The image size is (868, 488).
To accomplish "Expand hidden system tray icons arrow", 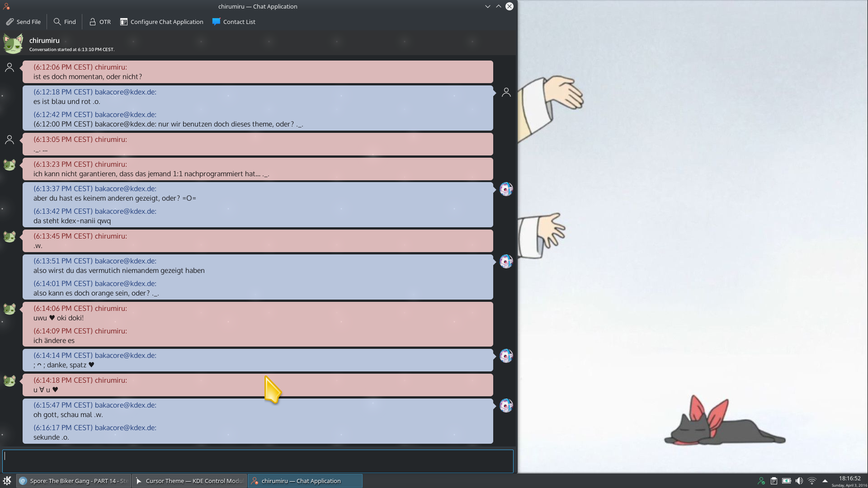I will [825, 481].
